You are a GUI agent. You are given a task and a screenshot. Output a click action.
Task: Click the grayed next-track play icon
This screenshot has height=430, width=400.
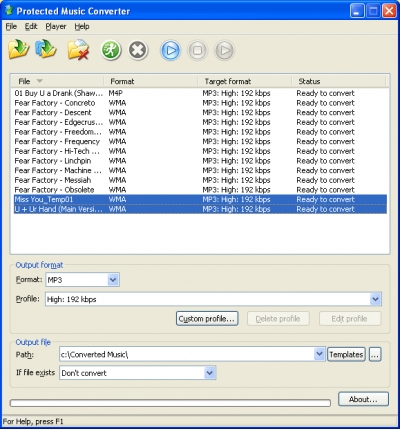pos(224,51)
